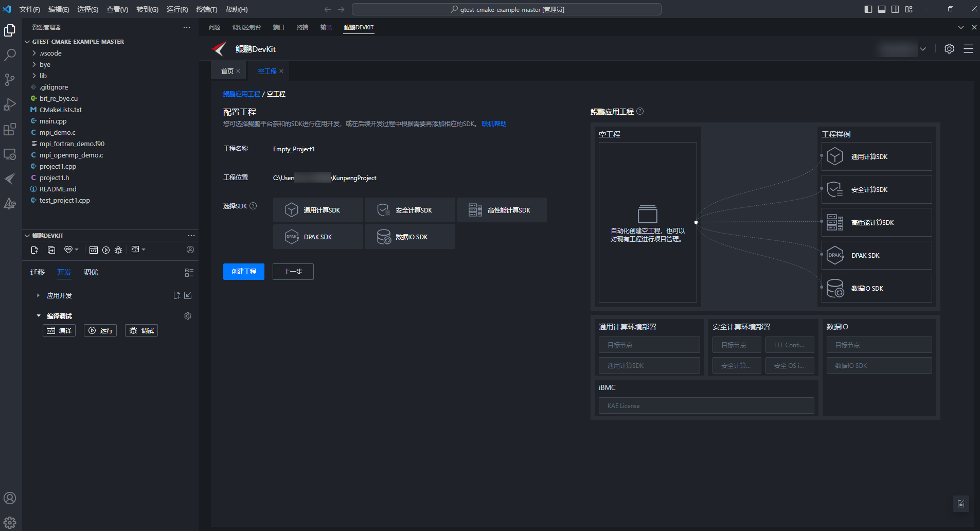The width and height of the screenshot is (980, 531).
Task: Open the 联机帮助 link
Action: click(x=494, y=124)
